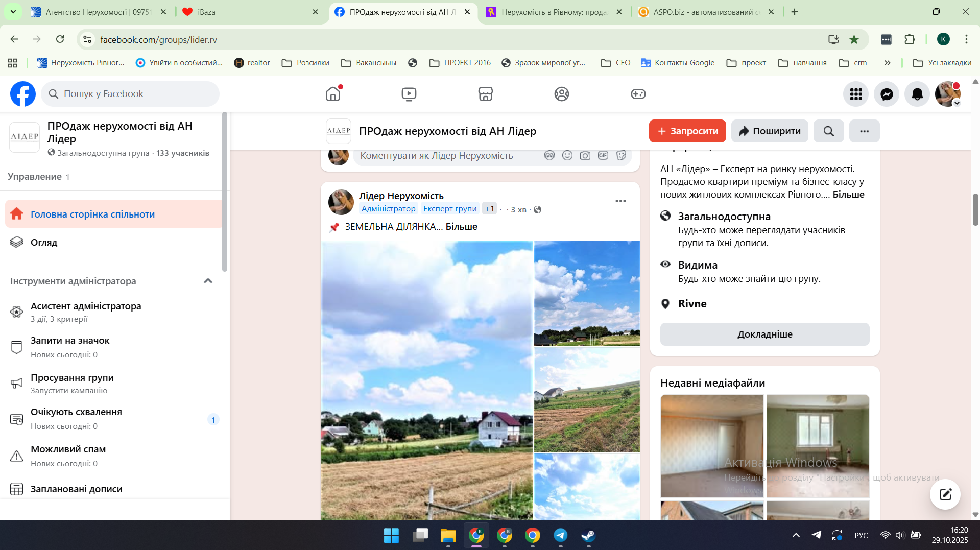Go to Facebook Marketplace icon
This screenshot has height=550, width=980.
[x=485, y=94]
